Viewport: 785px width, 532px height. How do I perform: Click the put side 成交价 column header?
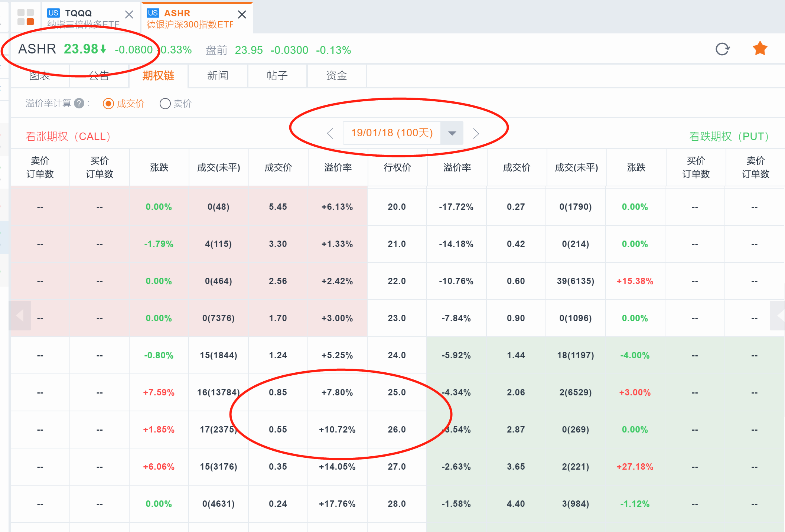517,167
